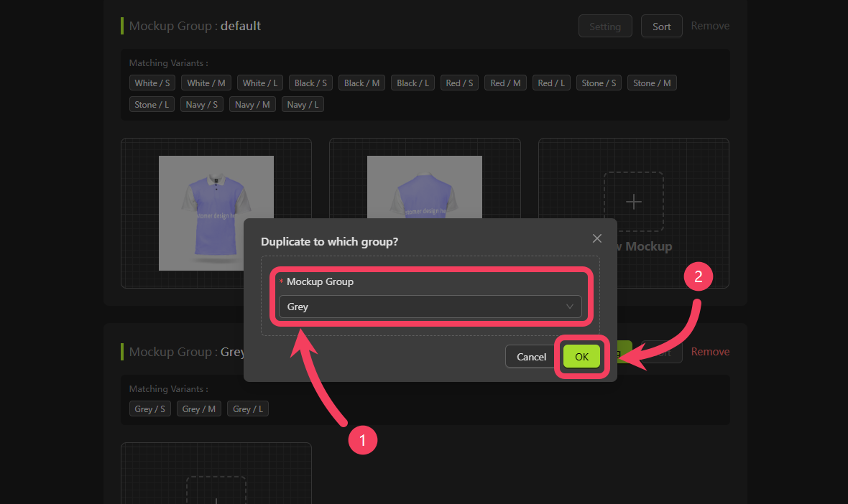Click the White / S variant tag

pos(152,83)
